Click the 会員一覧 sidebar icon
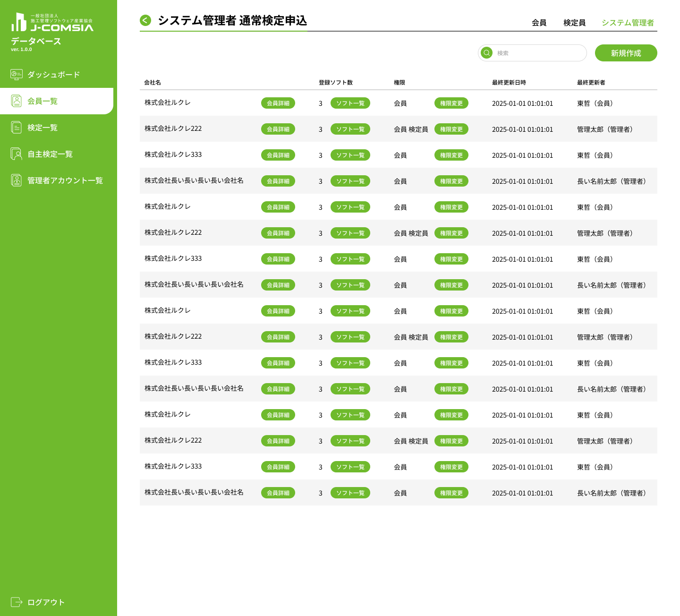The width and height of the screenshot is (680, 616). click(x=17, y=101)
